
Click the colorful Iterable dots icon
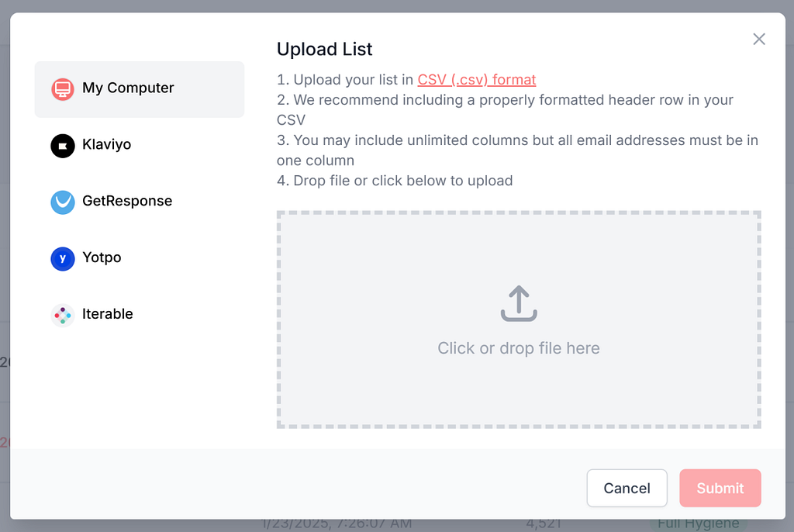63,315
